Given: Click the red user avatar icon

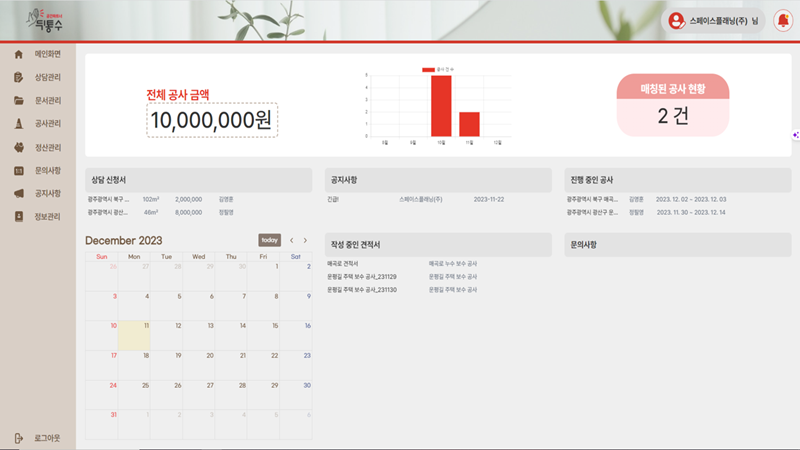Looking at the screenshot, I should coord(677,21).
